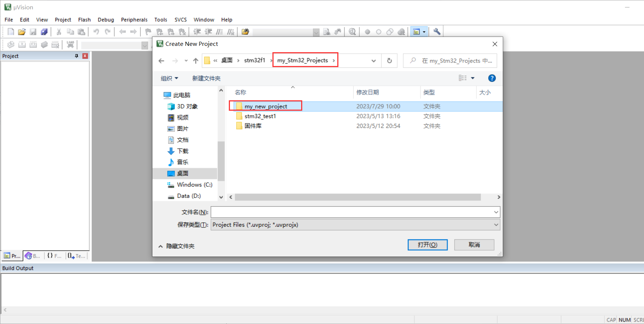644x324 pixels.
Task: Click the Cut scissors icon
Action: pos(59,32)
